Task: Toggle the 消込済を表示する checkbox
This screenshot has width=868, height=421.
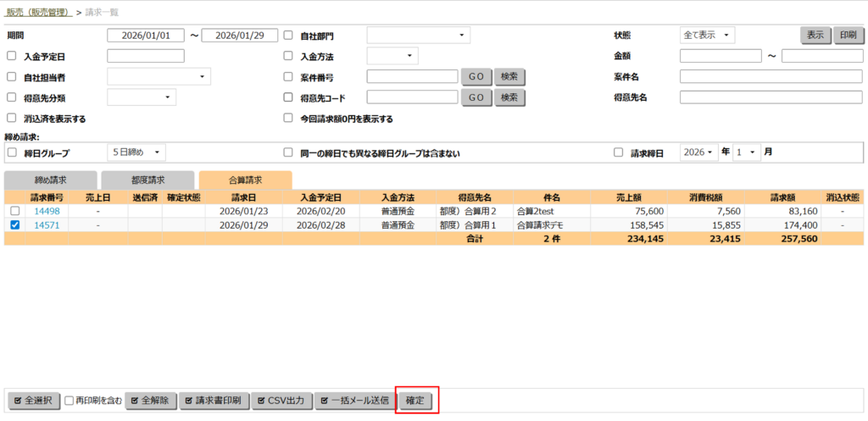Action: click(x=12, y=119)
